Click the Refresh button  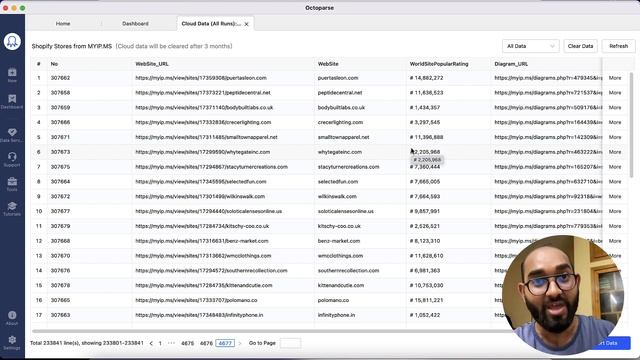(x=618, y=46)
